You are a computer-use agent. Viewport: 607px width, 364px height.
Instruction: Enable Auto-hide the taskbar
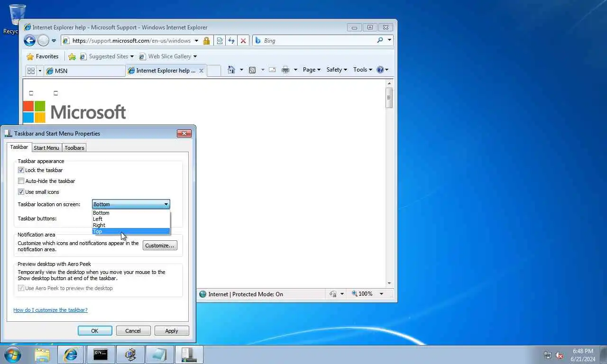click(21, 181)
